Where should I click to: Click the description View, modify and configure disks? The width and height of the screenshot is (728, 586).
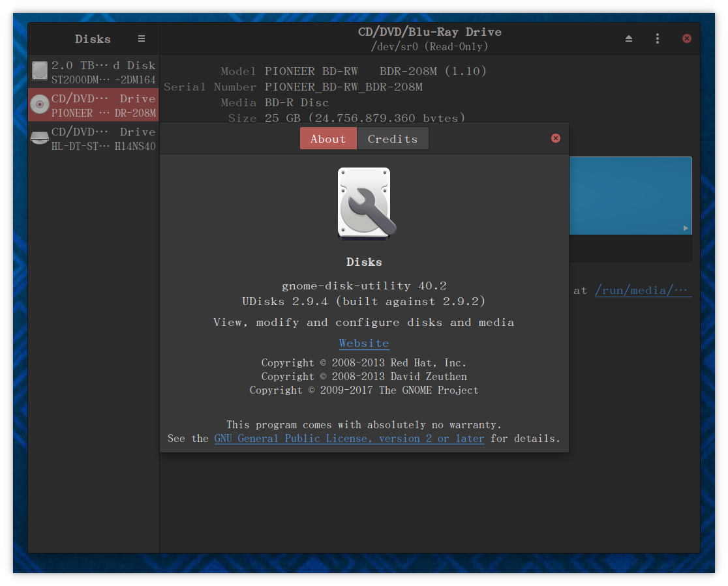[x=364, y=323]
